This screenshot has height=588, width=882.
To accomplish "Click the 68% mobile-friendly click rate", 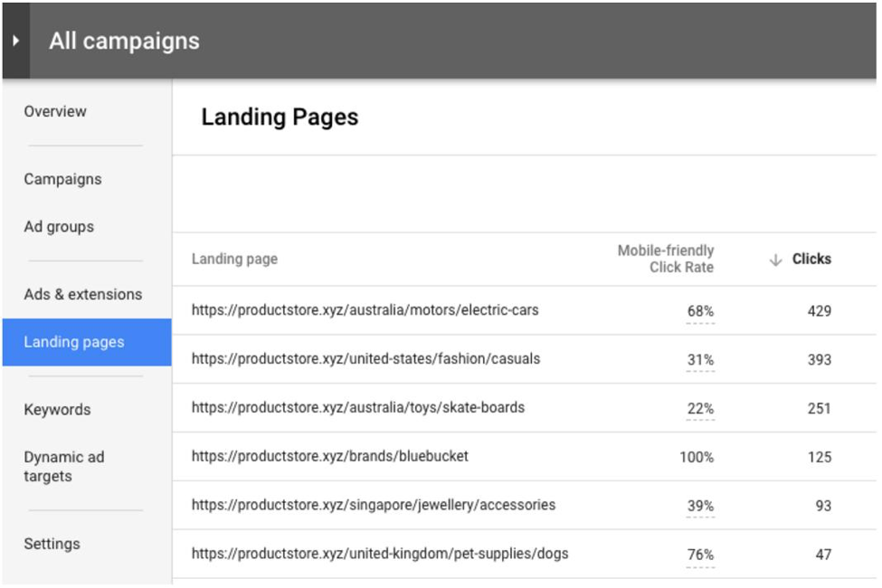I will pyautogui.click(x=703, y=310).
